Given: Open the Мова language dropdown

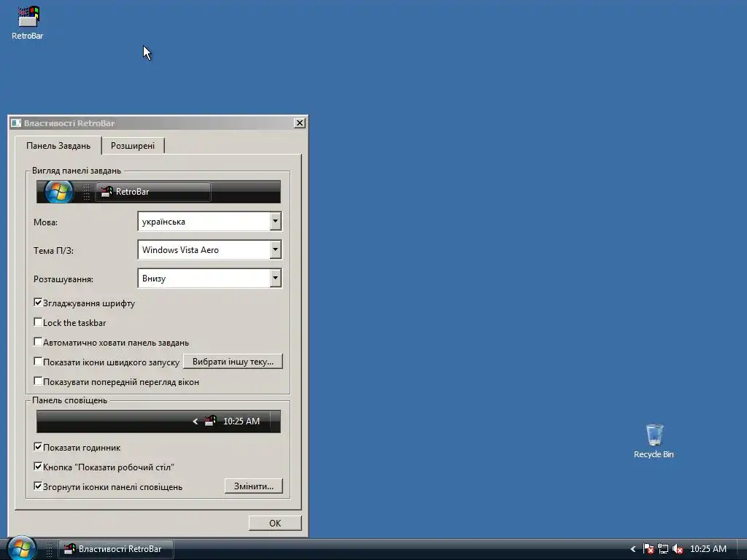Looking at the screenshot, I should (x=275, y=222).
